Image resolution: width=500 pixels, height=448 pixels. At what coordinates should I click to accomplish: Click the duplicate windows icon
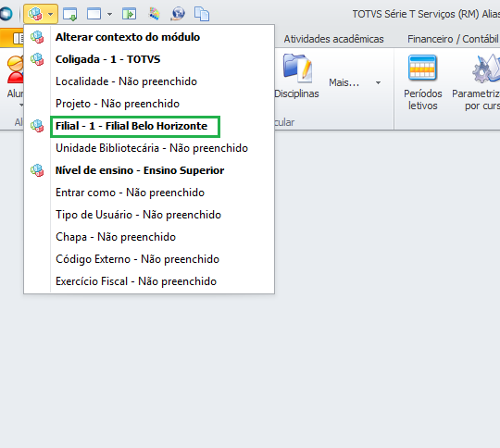pyautogui.click(x=202, y=15)
